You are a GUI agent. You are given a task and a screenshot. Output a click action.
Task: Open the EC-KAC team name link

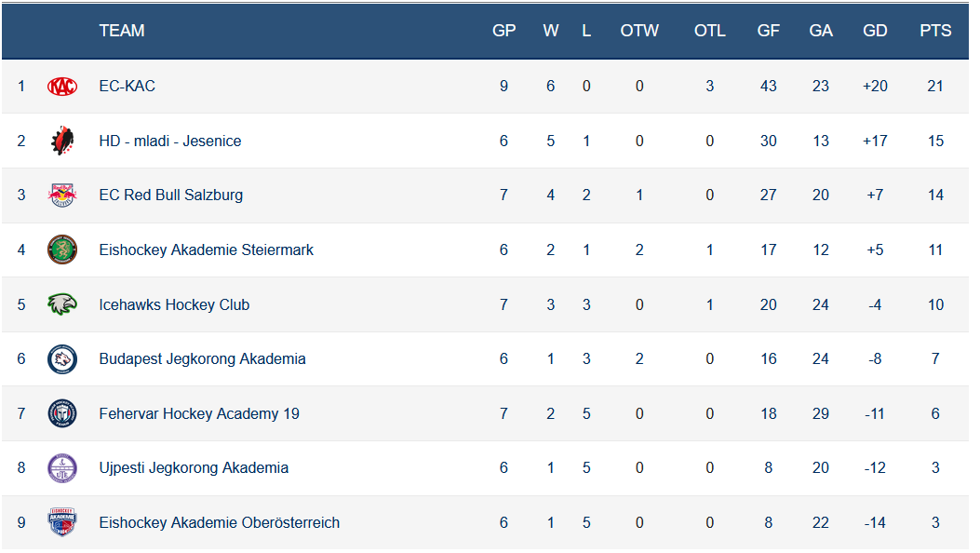coord(127,87)
